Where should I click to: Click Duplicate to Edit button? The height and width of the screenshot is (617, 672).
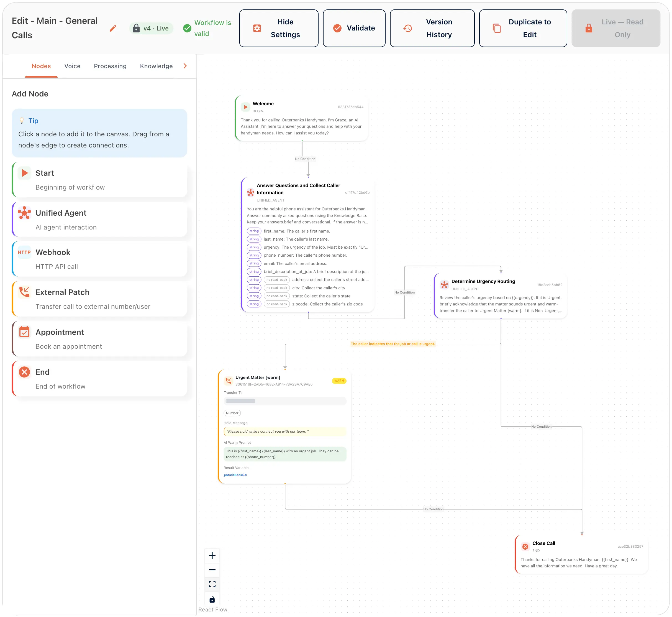pyautogui.click(x=523, y=28)
